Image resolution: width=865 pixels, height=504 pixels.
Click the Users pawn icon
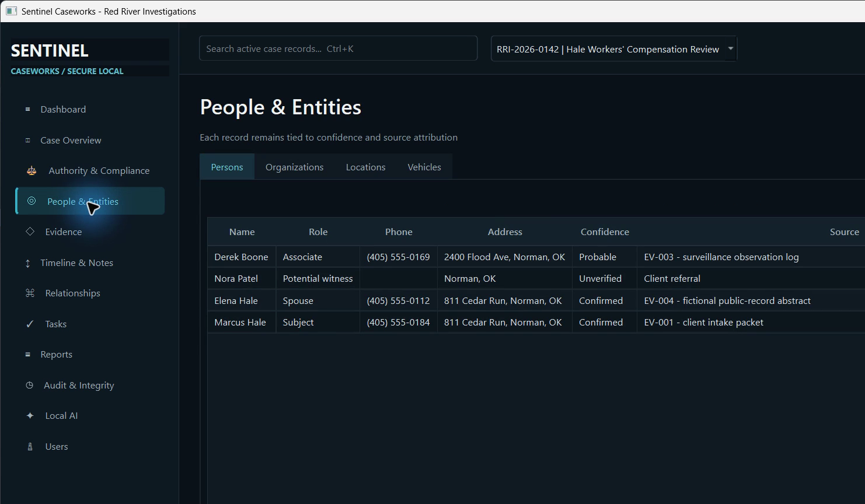point(30,446)
